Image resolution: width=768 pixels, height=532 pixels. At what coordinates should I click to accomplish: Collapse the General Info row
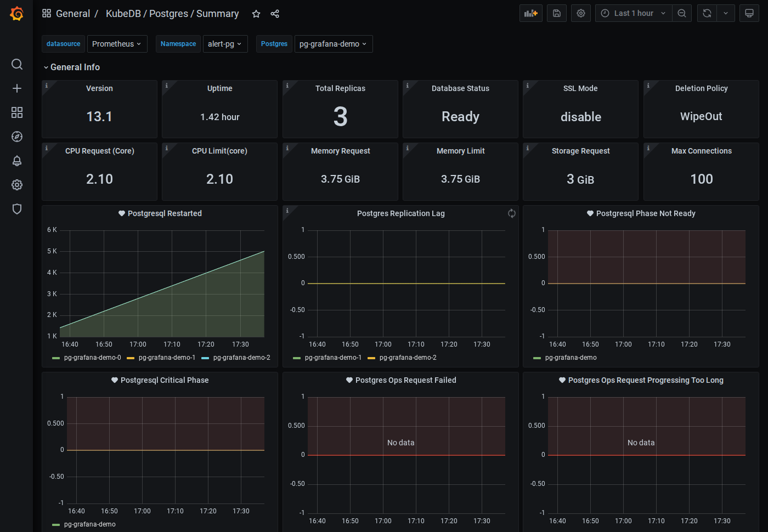(71, 67)
